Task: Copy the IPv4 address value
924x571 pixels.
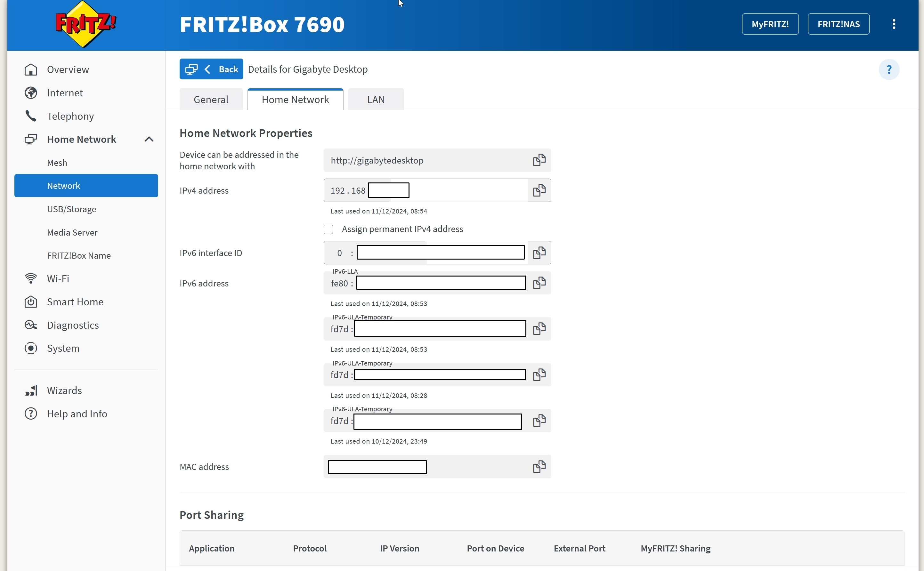Action: pos(539,190)
